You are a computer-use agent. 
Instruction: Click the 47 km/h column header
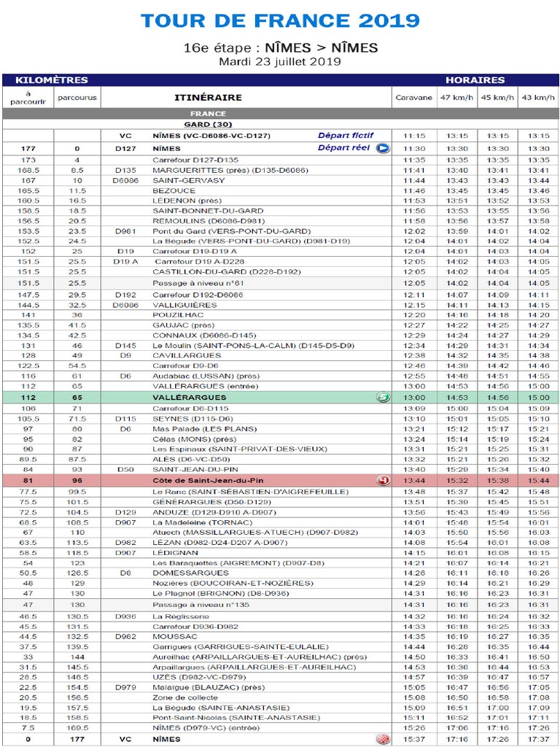tap(457, 97)
